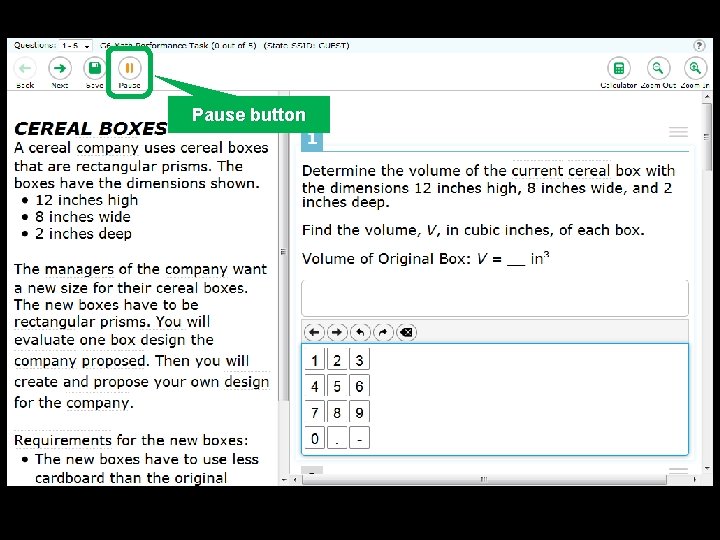
Task: Open the Calculator tool
Action: coord(619,69)
